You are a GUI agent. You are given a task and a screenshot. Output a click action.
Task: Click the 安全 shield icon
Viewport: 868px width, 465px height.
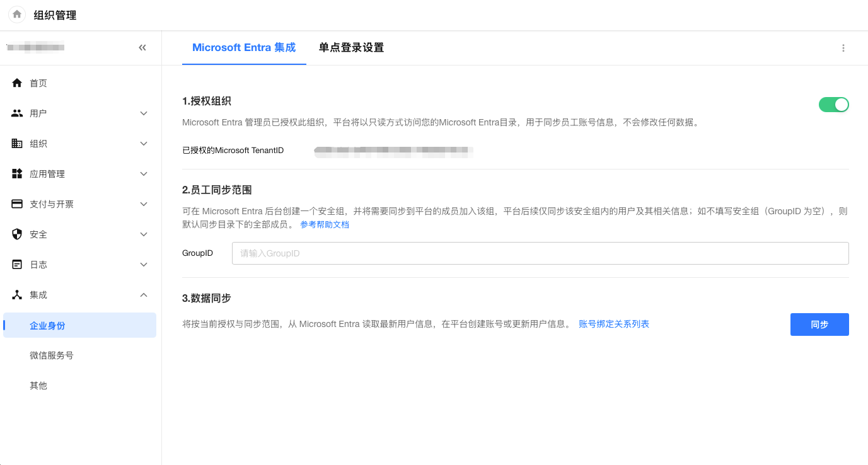[17, 234]
